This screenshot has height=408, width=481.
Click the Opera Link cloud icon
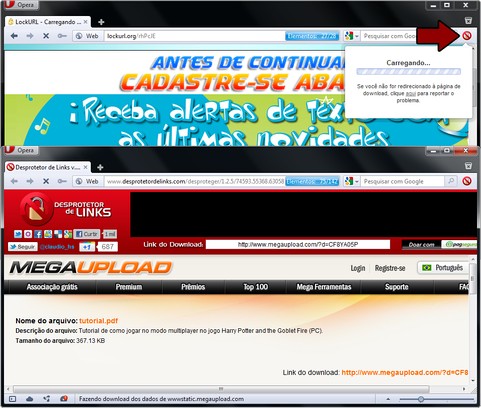point(29,399)
